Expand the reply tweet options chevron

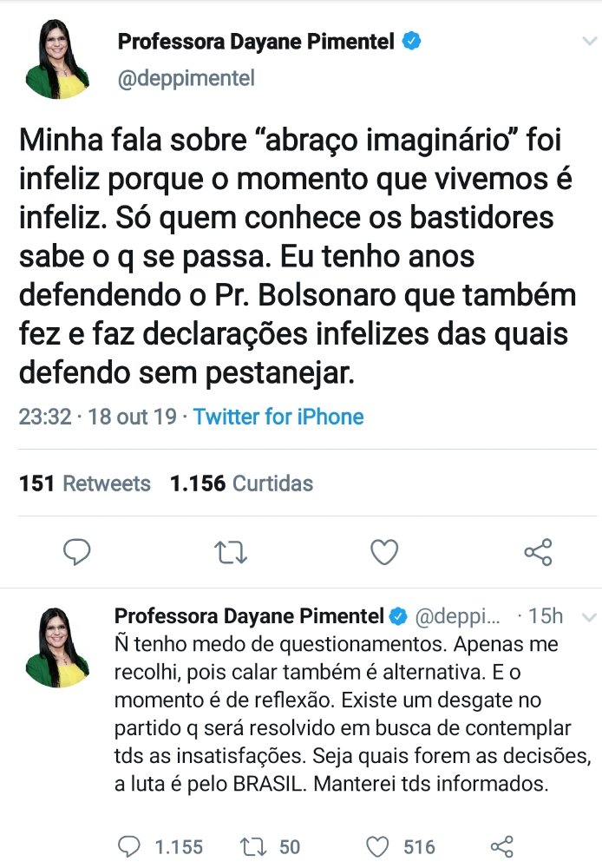(588, 617)
